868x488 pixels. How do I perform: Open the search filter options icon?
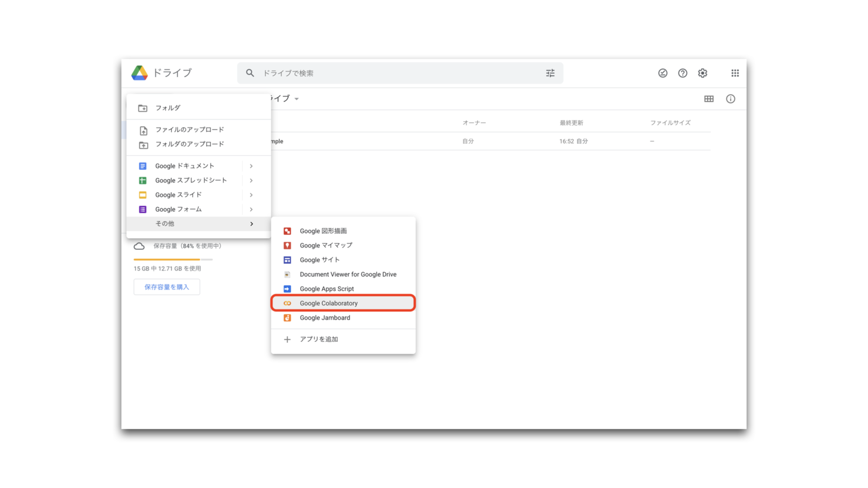click(x=550, y=73)
